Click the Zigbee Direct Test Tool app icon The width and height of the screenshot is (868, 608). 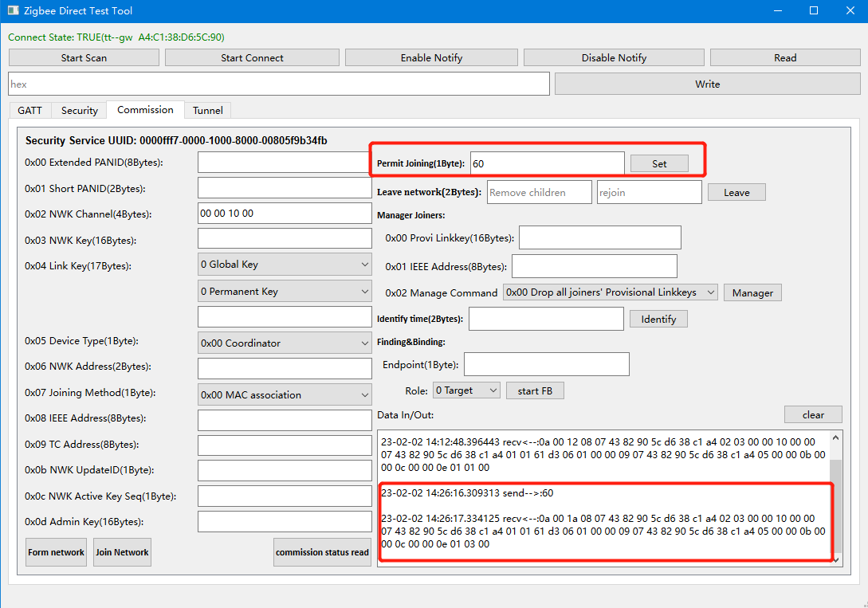tap(13, 10)
